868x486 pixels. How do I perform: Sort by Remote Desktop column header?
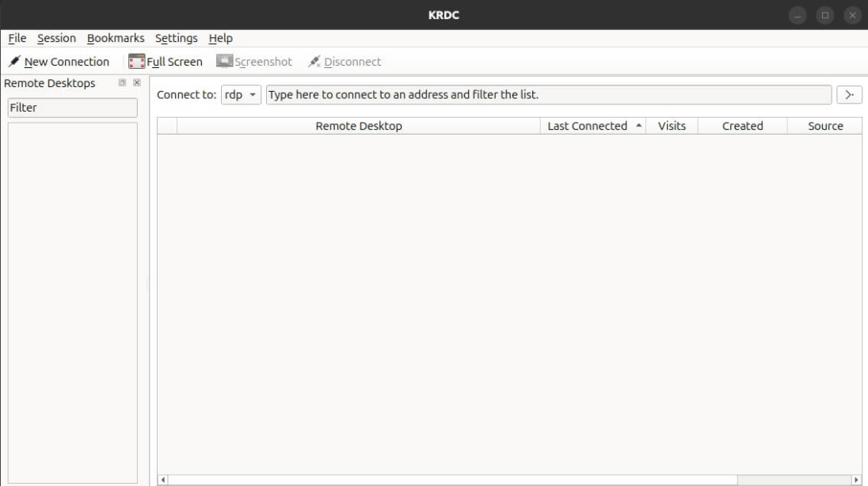tap(359, 126)
